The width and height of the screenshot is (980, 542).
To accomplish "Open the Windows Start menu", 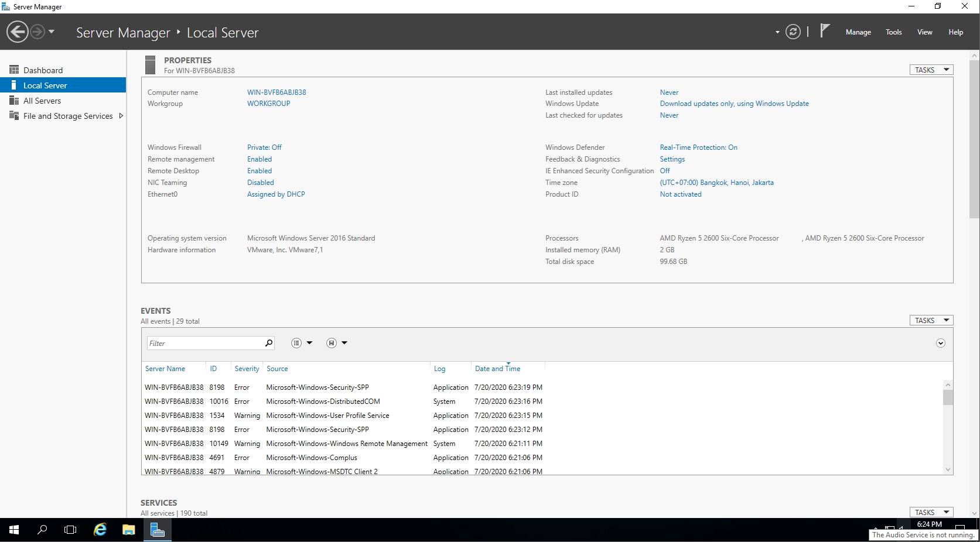I will pos(14,530).
